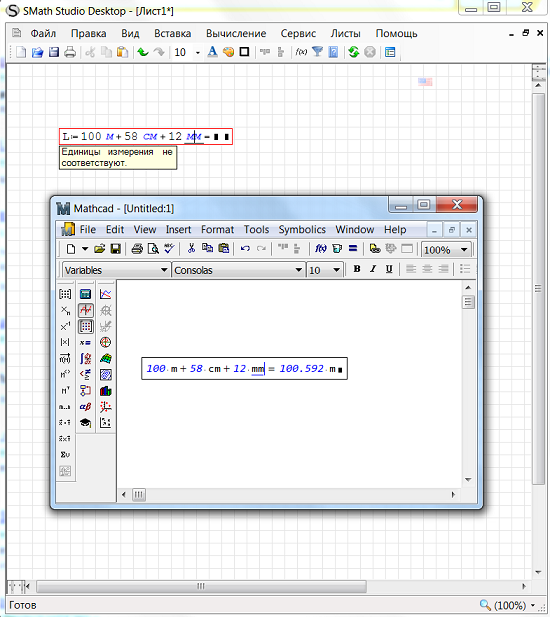This screenshot has width=550, height=617.
Task: Click Save diskette icon in Mathcad toolbar
Action: click(x=115, y=249)
